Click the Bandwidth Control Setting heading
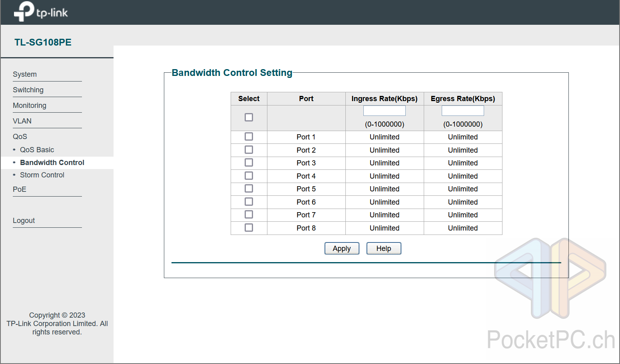This screenshot has height=364, width=620. 232,73
